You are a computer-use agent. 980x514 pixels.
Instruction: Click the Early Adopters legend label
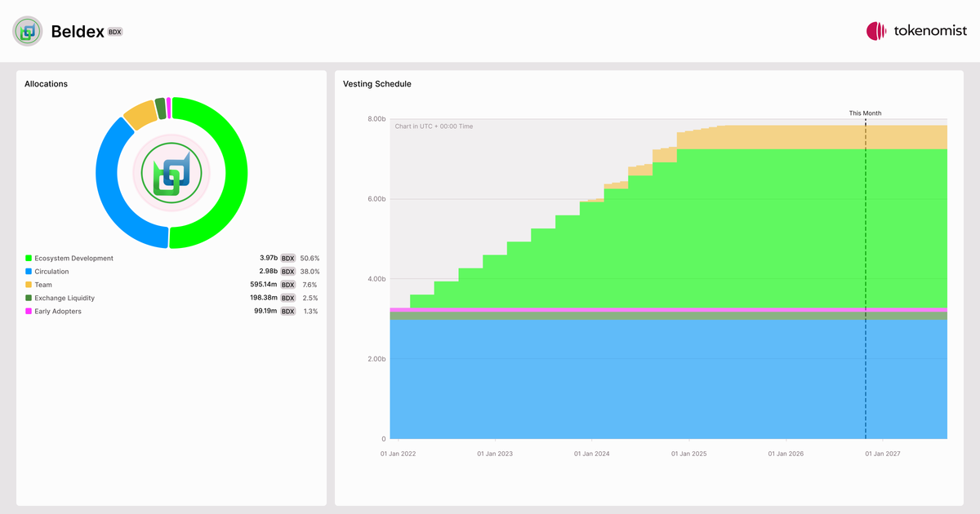(58, 312)
